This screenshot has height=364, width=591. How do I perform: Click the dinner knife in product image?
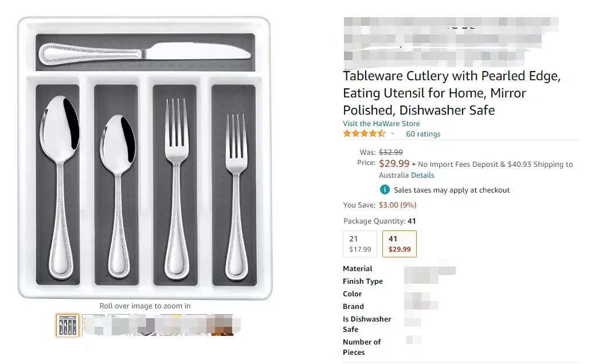pyautogui.click(x=145, y=53)
